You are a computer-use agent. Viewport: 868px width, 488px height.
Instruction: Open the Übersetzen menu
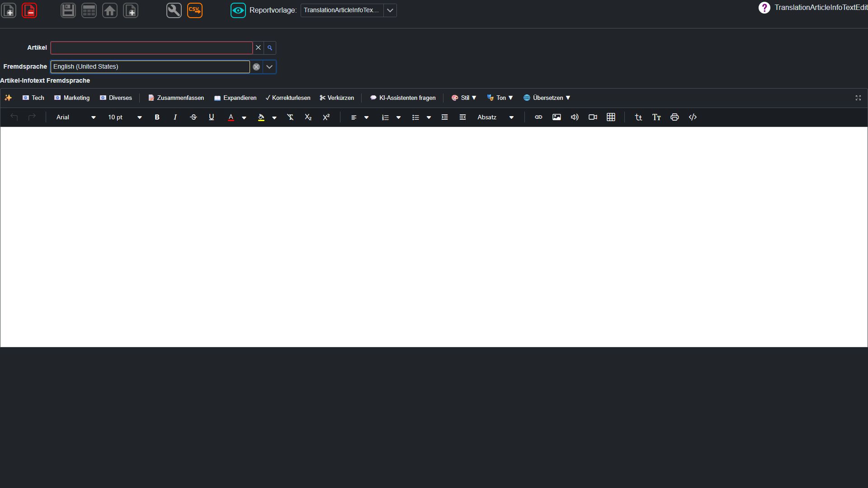coord(547,98)
